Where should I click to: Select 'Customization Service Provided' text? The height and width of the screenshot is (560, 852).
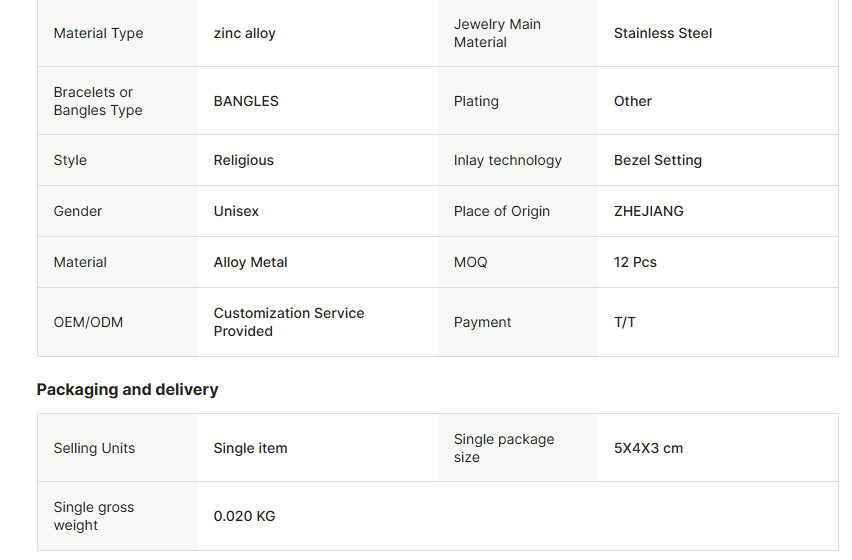click(x=288, y=322)
